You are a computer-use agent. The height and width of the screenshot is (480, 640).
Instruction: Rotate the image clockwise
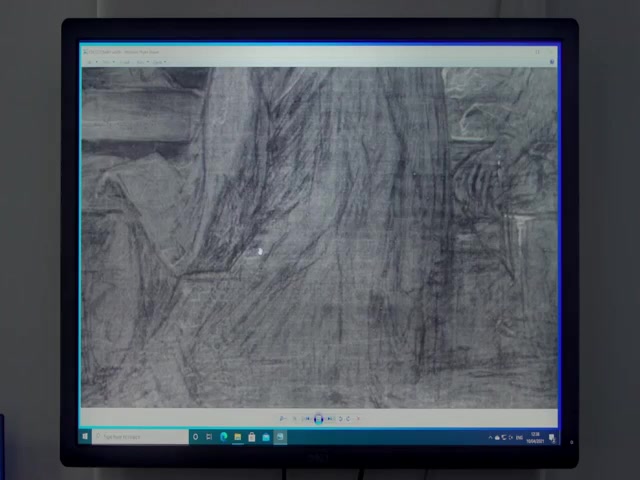click(349, 419)
